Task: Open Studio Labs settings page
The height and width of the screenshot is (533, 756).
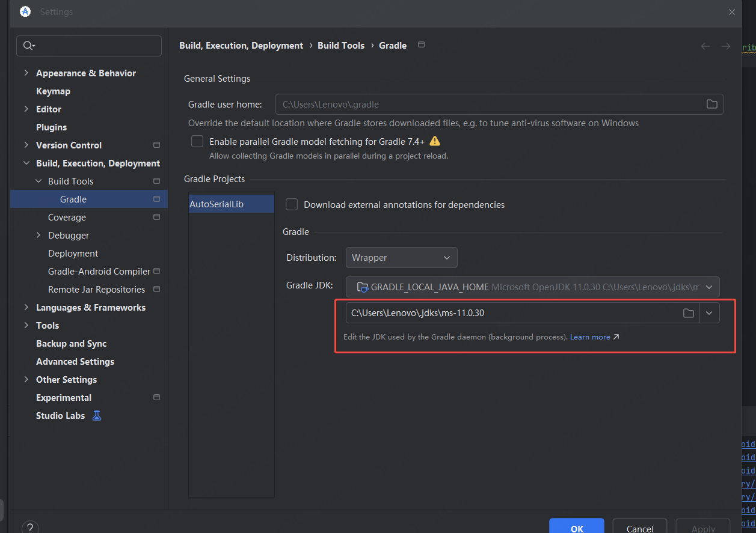Action: (x=60, y=415)
